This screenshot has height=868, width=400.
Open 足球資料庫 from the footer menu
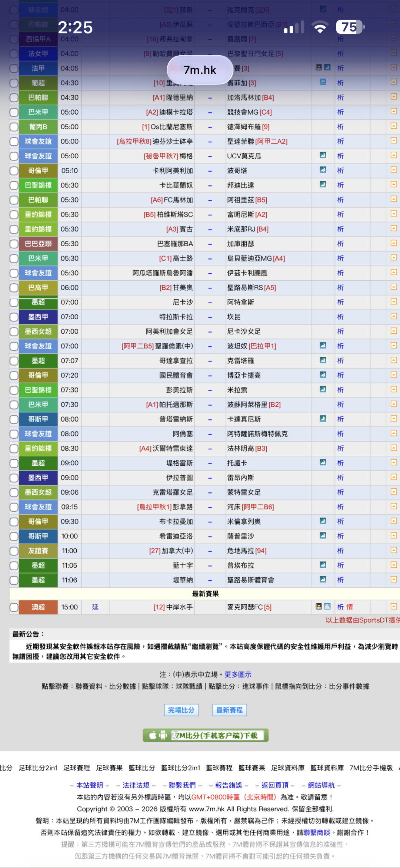click(x=288, y=768)
